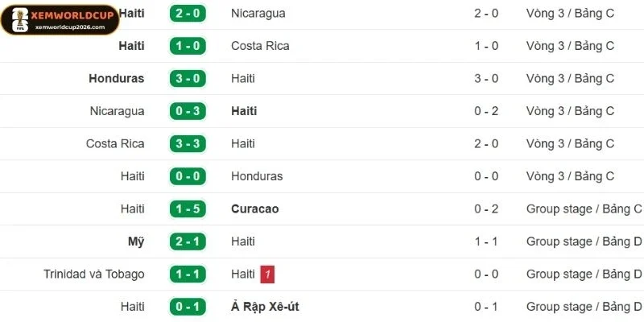Select the Mỹ team name

coord(135,242)
